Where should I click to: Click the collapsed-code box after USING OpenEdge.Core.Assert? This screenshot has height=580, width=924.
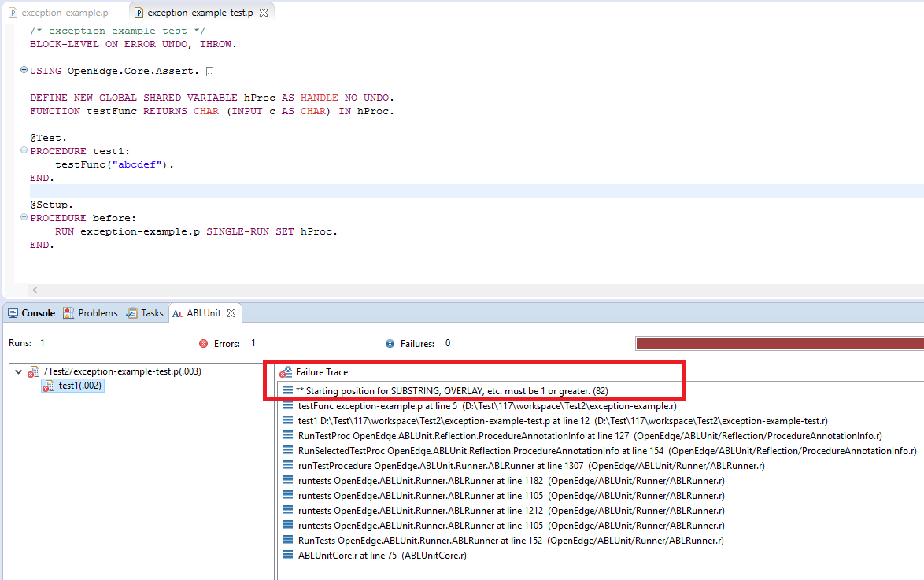tap(210, 72)
